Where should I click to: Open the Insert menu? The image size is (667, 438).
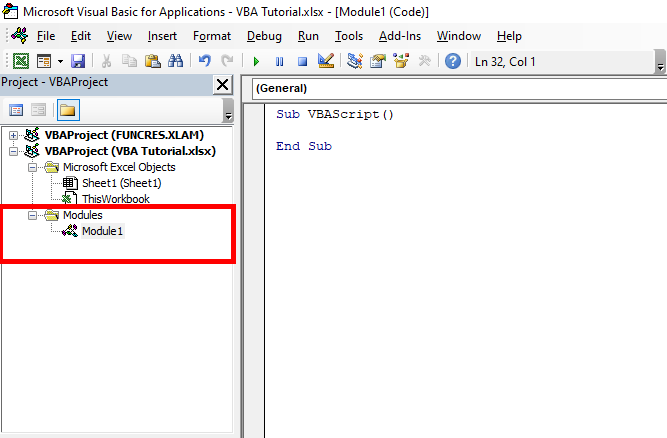coord(162,36)
